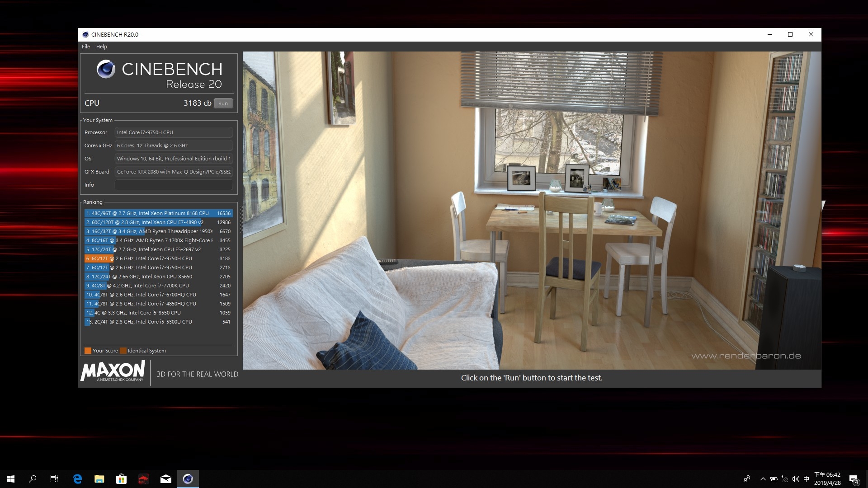868x488 pixels.
Task: Click the rendered room preview image
Action: pyautogui.click(x=532, y=211)
